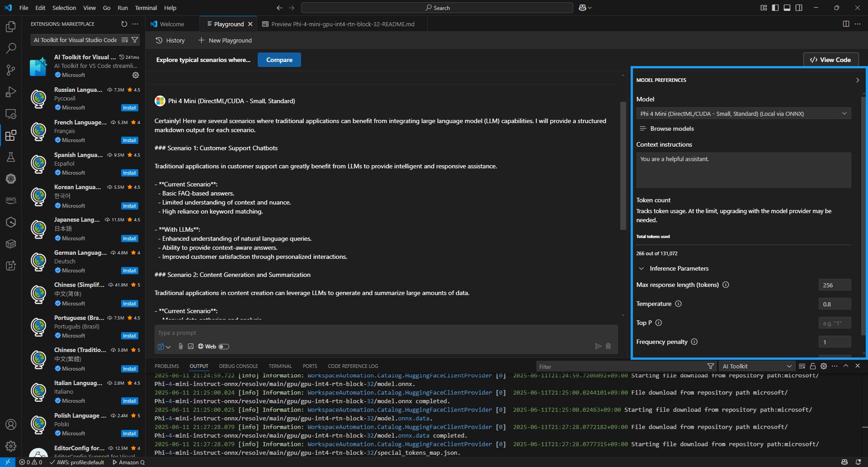Click the View Code button
The width and height of the screenshot is (868, 467).
[x=830, y=60]
